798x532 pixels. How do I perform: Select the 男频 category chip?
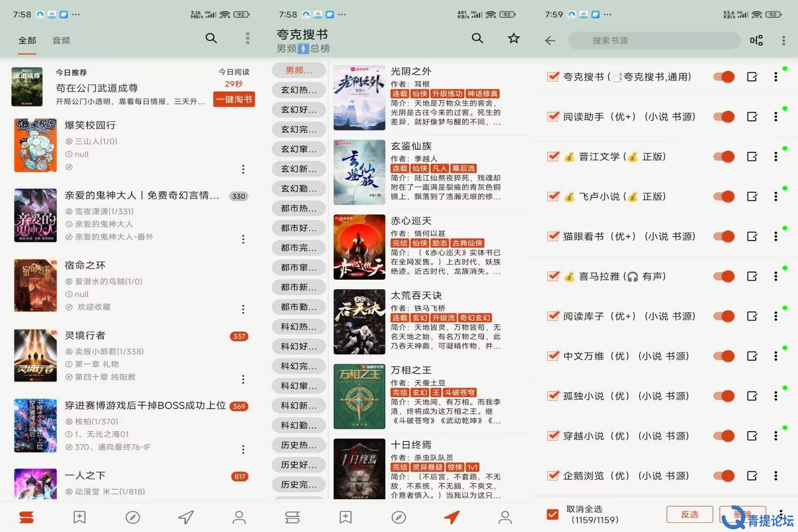pos(298,70)
